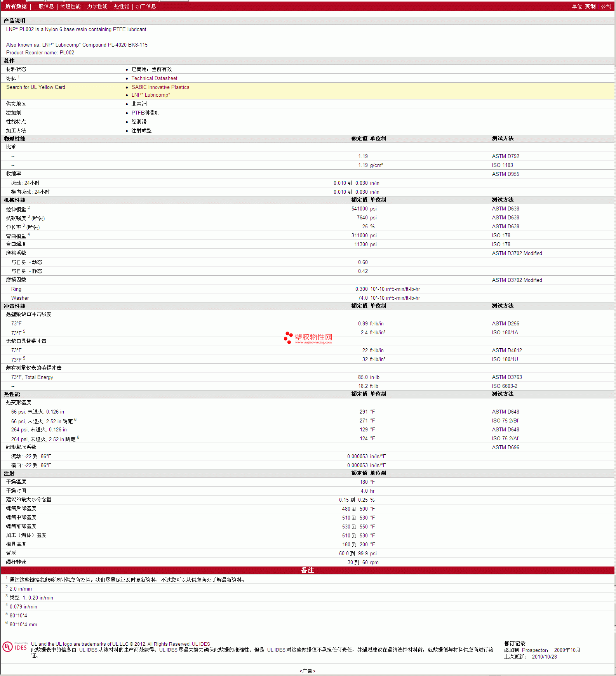Click the 冲击性能 section header
This screenshot has width=616, height=676.
coord(14,306)
